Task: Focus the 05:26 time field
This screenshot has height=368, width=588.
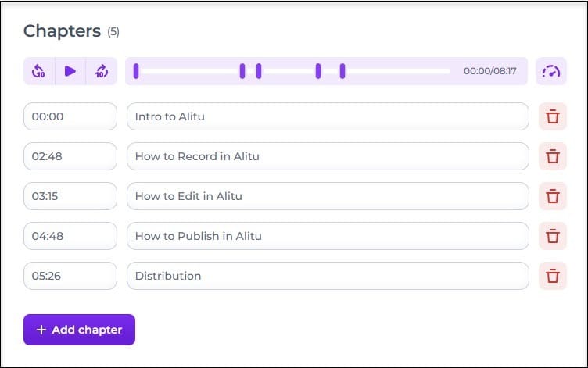Action: pyautogui.click(x=70, y=276)
